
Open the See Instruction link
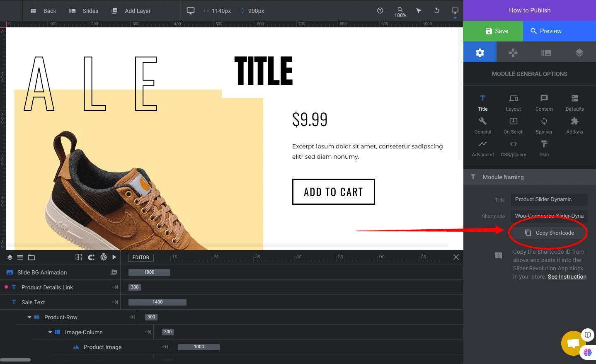(x=567, y=277)
